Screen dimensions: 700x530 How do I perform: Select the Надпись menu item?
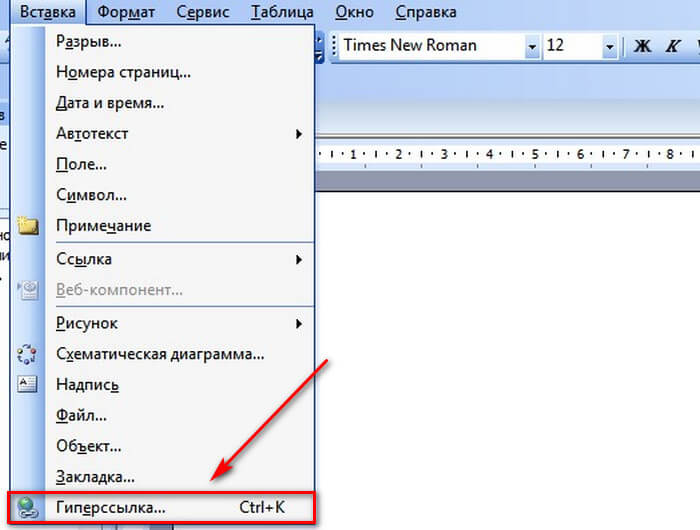pos(162,384)
